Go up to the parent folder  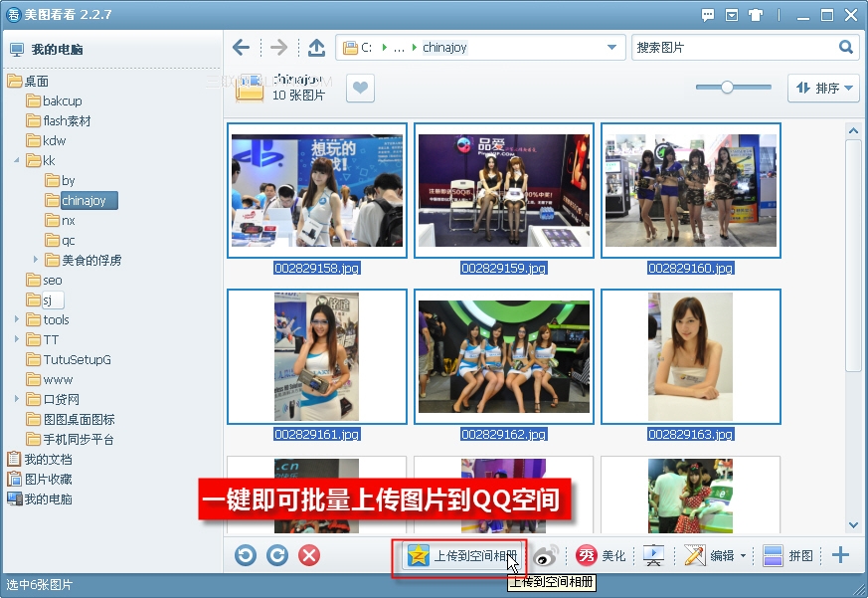[x=316, y=48]
